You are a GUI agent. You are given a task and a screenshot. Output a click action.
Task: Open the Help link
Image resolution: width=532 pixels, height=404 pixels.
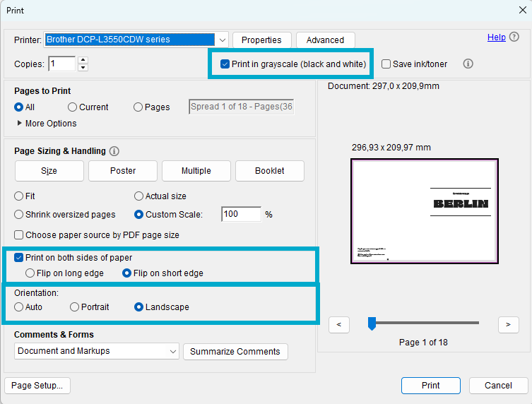click(x=496, y=37)
